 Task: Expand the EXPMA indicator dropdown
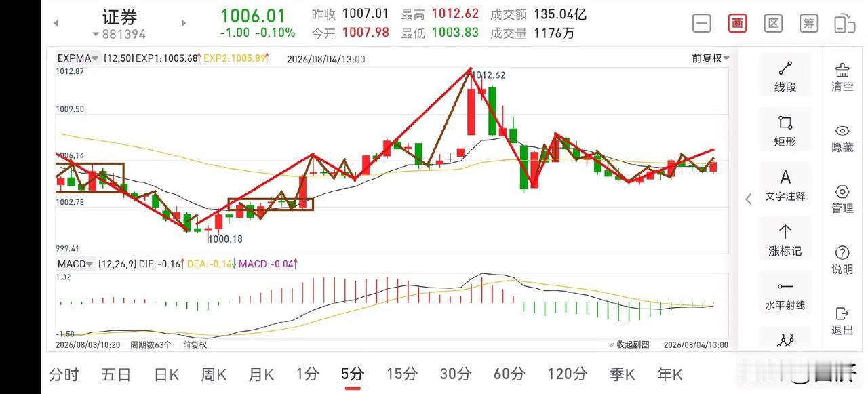pyautogui.click(x=79, y=58)
